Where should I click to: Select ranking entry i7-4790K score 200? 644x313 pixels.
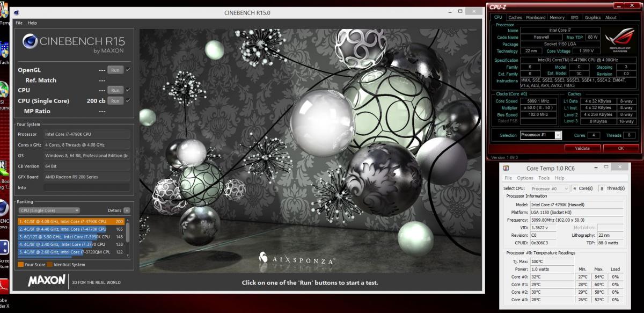(x=71, y=221)
